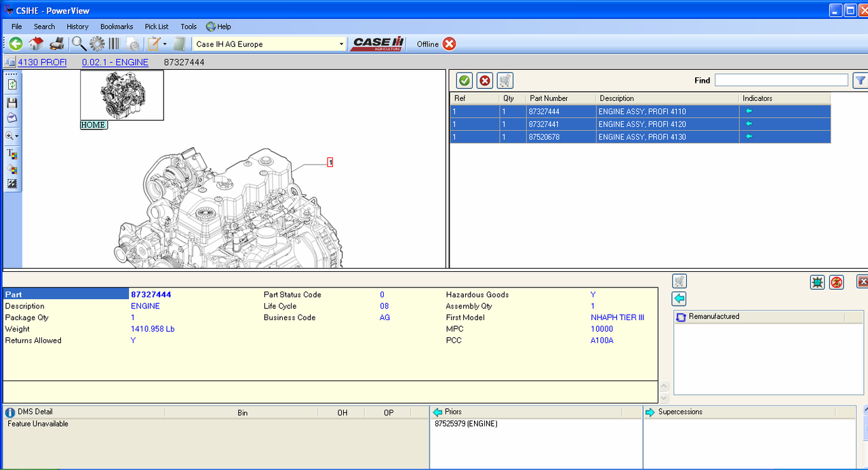Click the Print toolbar icon
868x470 pixels.
pyautogui.click(x=57, y=43)
